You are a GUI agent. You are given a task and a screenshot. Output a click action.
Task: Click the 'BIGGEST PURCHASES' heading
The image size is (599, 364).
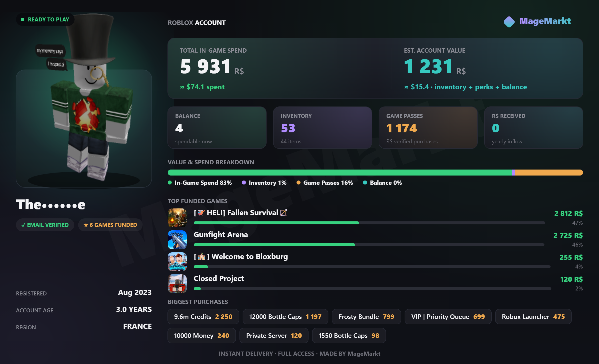[x=198, y=302]
